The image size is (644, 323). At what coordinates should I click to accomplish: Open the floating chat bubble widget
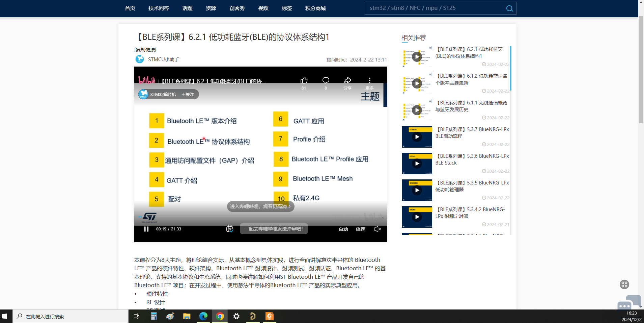coord(629,302)
